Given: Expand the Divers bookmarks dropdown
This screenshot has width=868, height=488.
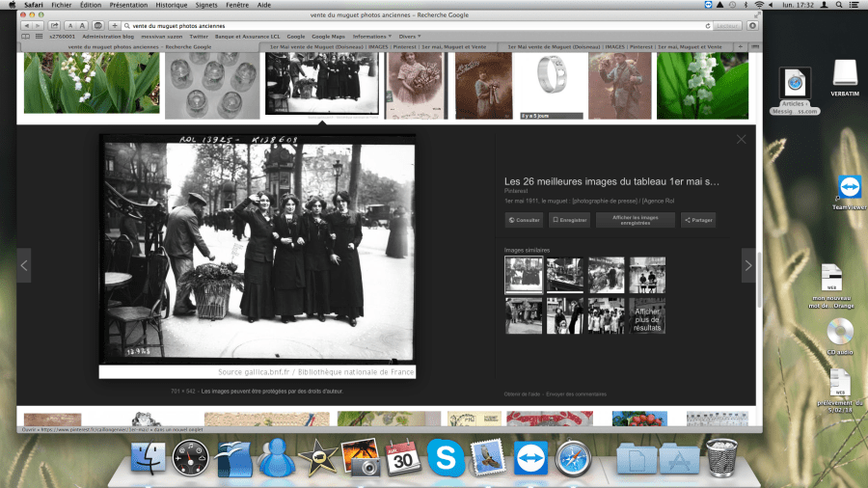Looking at the screenshot, I should [409, 36].
